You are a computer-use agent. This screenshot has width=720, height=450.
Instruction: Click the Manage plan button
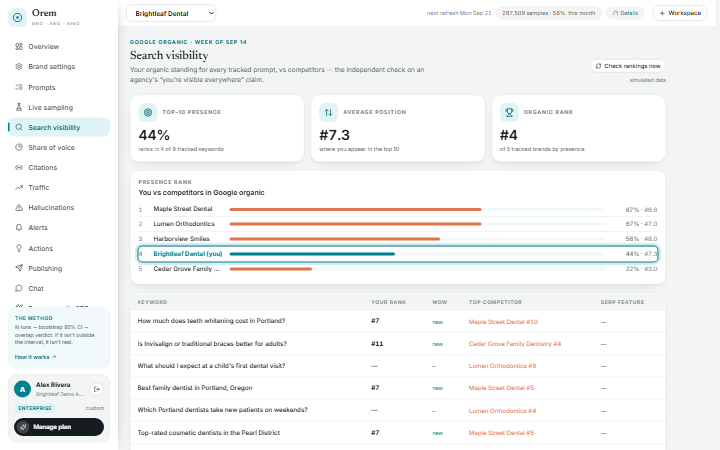click(59, 427)
